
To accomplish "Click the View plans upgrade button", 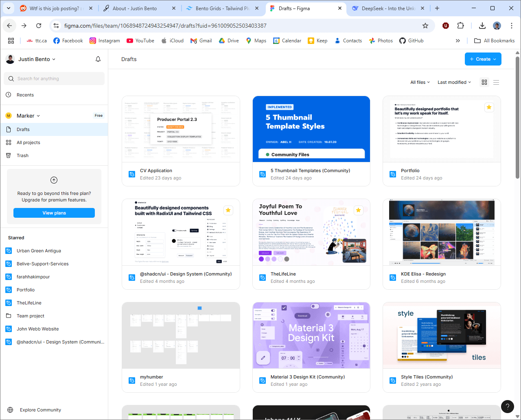I will pyautogui.click(x=54, y=212).
